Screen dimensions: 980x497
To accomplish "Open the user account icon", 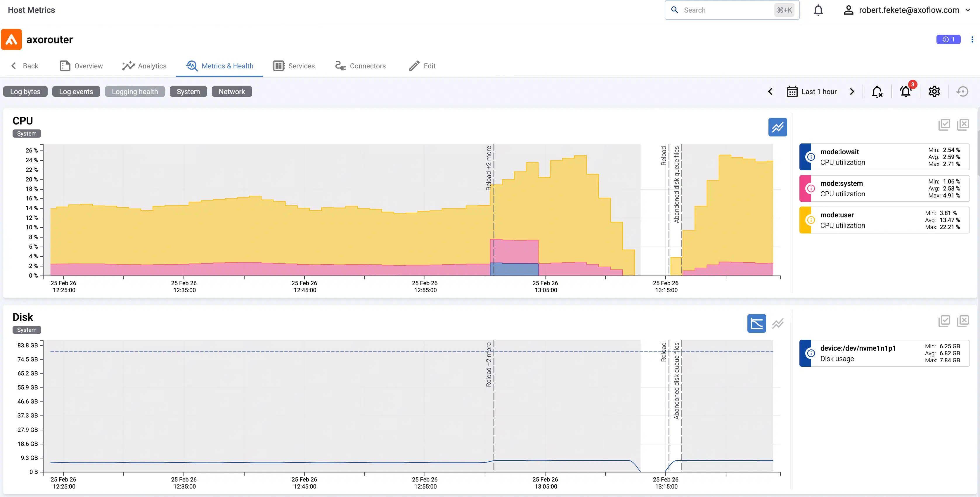I will (x=849, y=10).
